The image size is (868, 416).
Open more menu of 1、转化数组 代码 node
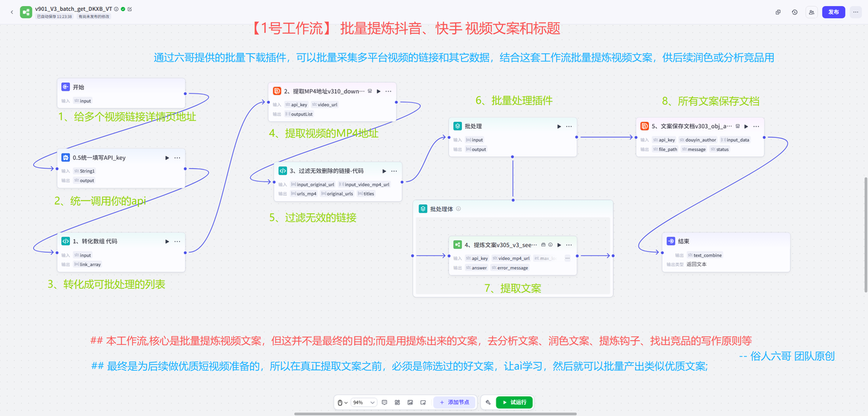[178, 241]
